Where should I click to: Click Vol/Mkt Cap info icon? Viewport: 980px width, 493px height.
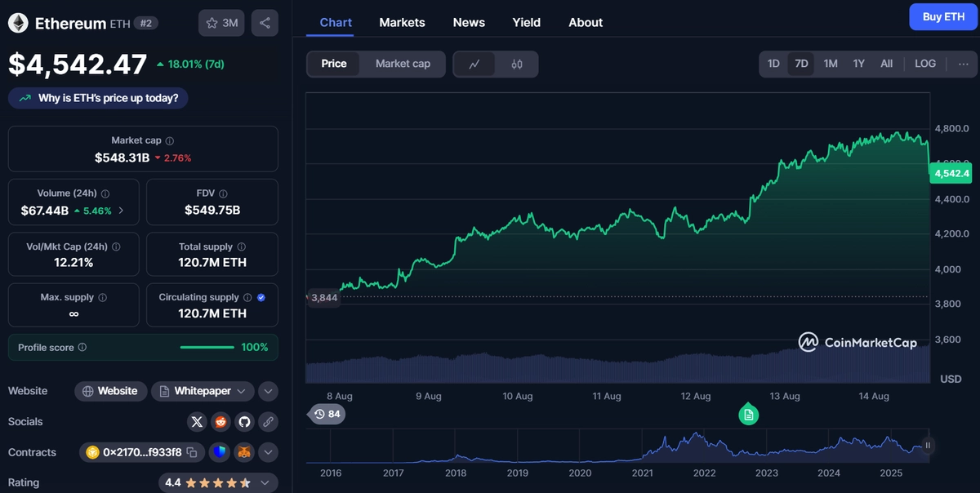pos(116,246)
